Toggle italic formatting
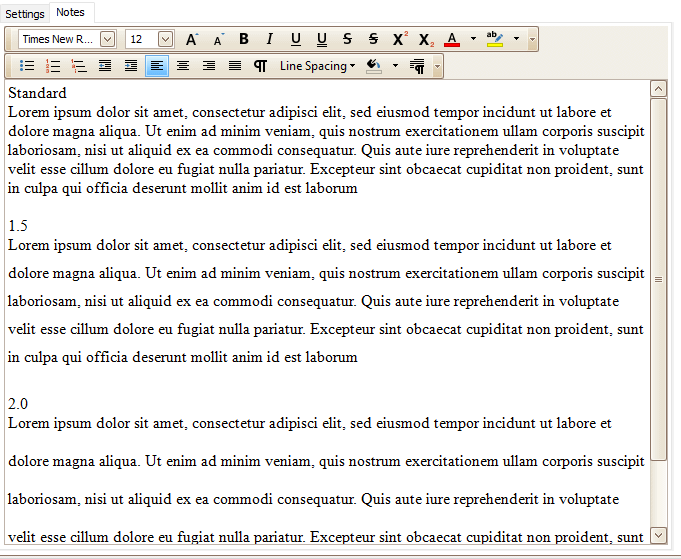 click(x=270, y=40)
